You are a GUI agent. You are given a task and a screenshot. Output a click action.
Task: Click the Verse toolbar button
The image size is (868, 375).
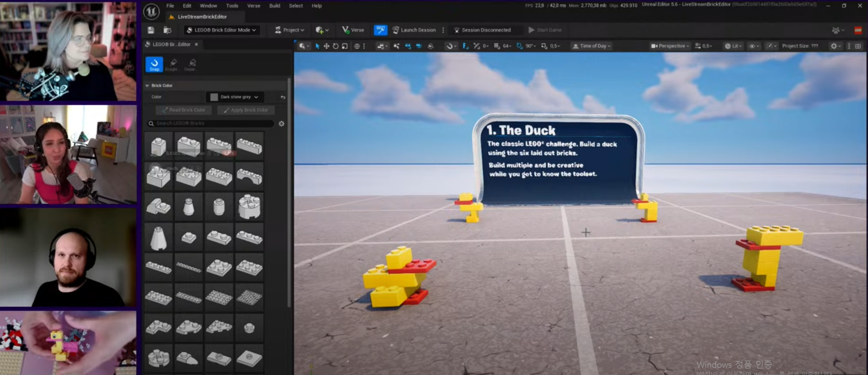click(353, 30)
